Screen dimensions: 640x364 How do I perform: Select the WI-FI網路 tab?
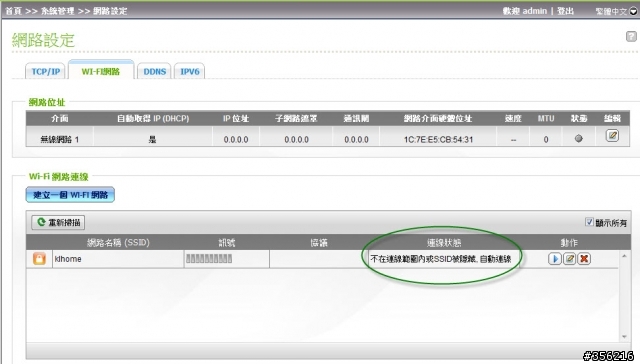(x=101, y=70)
